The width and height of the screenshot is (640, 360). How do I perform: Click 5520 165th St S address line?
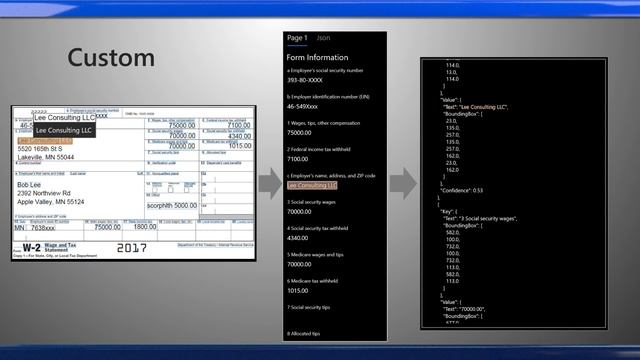click(x=40, y=149)
